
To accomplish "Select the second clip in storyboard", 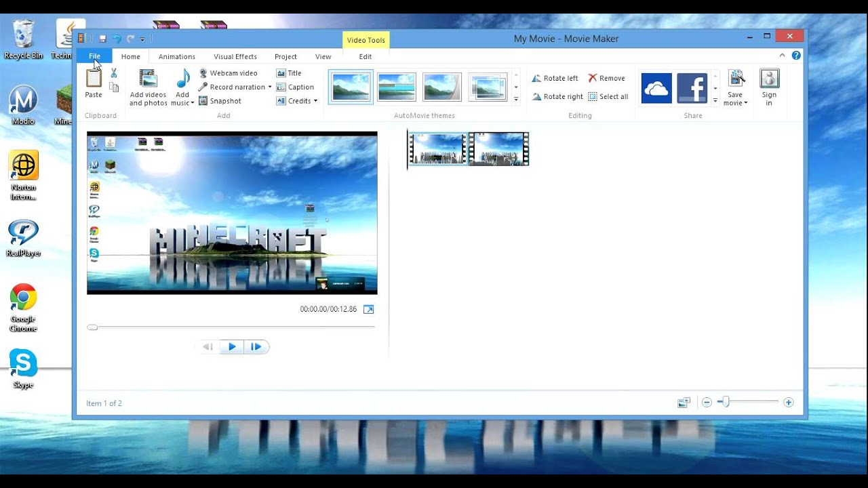I will (x=498, y=149).
